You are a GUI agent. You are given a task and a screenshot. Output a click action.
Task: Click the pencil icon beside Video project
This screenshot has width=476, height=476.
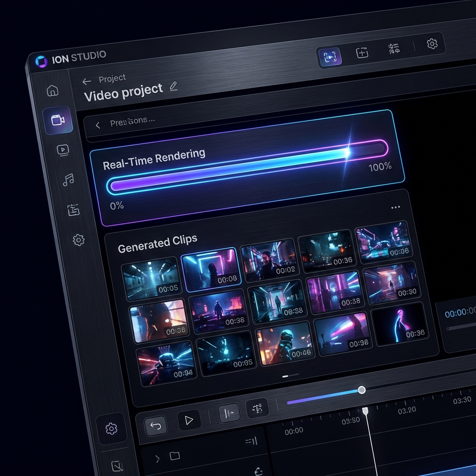173,86
